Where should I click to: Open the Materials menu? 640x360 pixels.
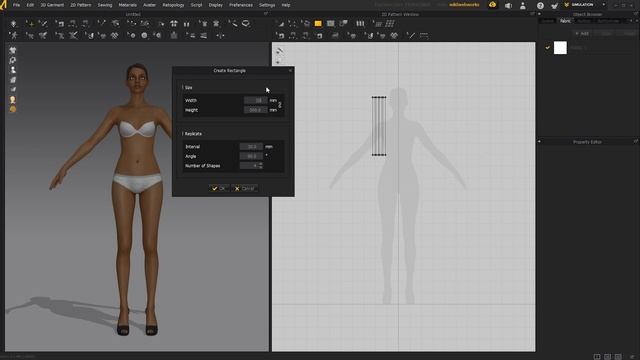pos(127,5)
